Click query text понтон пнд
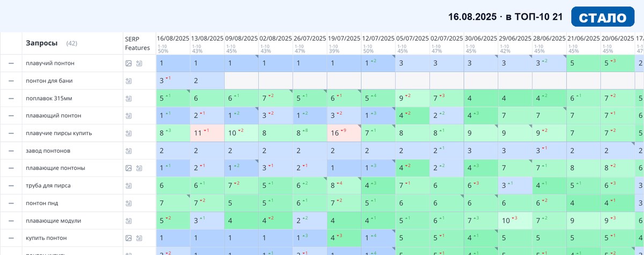 [42, 203]
